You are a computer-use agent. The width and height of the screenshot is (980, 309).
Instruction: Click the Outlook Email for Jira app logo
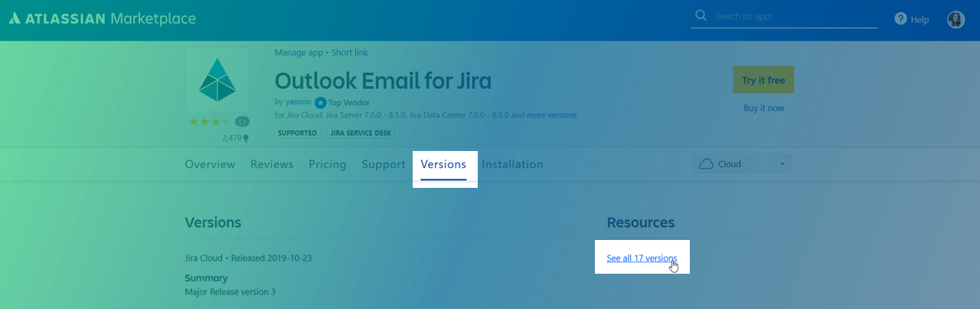click(217, 80)
